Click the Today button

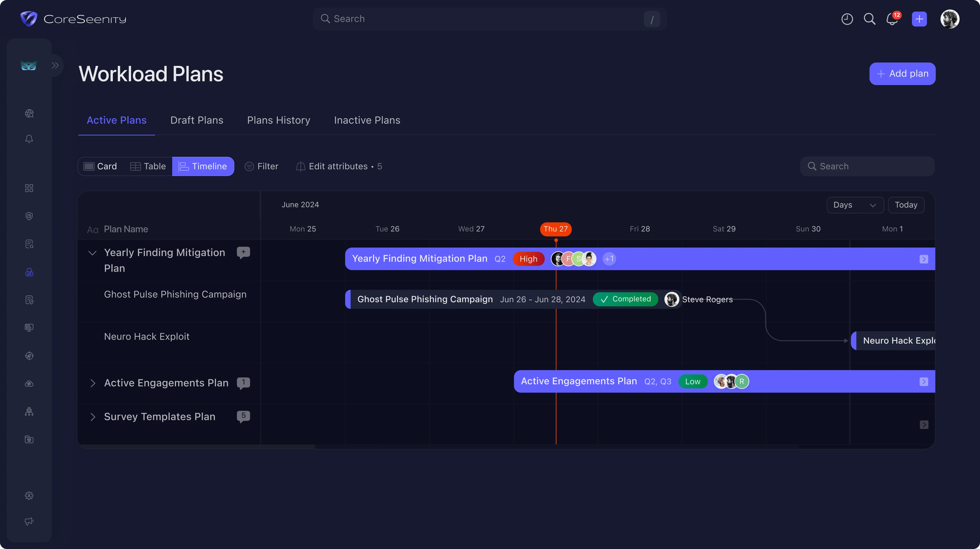pos(906,205)
